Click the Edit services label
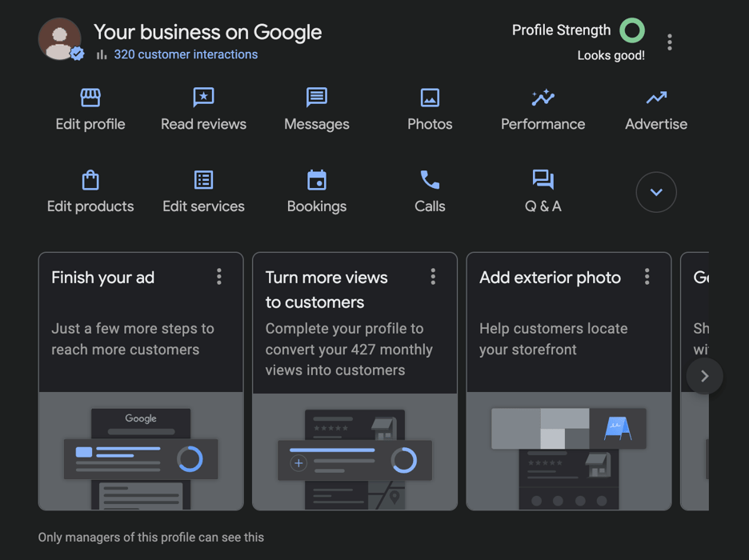 pyautogui.click(x=203, y=206)
